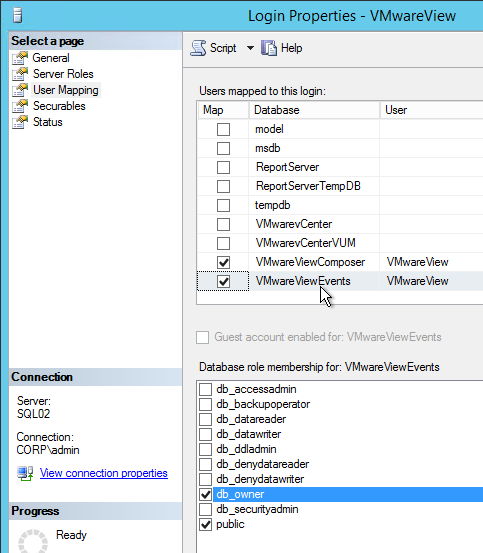Click the General page icon

(x=20, y=58)
